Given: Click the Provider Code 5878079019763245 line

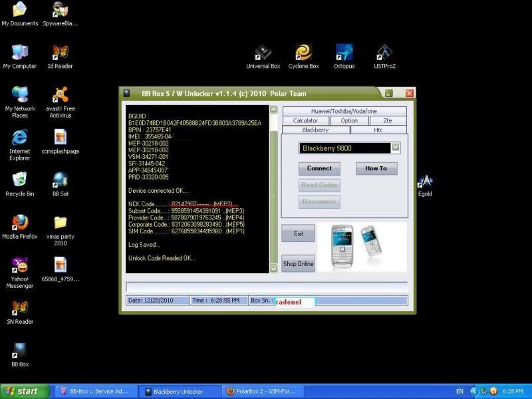Looking at the screenshot, I should coord(186,217).
